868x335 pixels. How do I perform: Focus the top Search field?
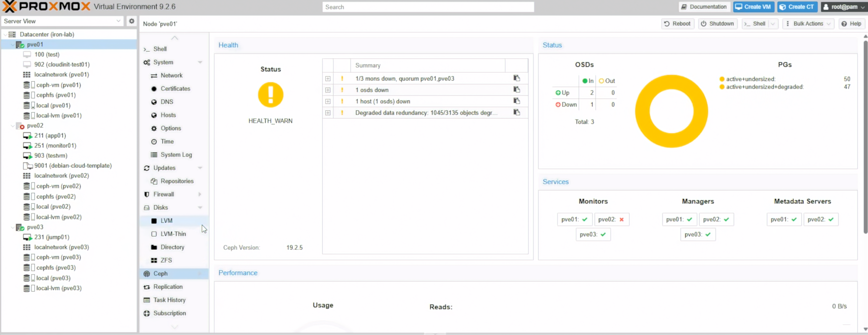point(428,7)
